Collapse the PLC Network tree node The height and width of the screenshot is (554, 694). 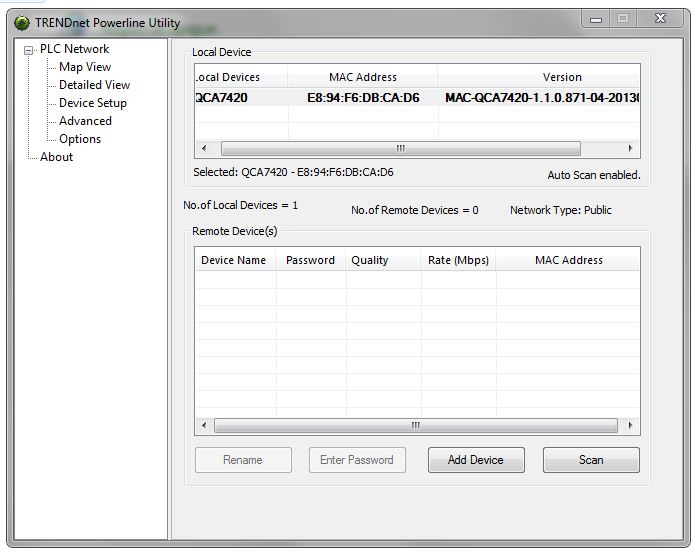click(x=28, y=50)
